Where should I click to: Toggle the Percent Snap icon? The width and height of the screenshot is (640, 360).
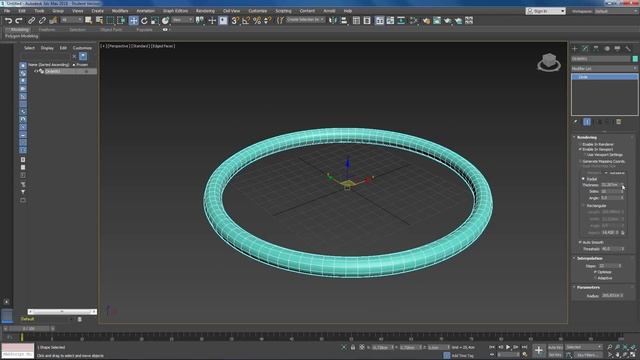pos(257,20)
